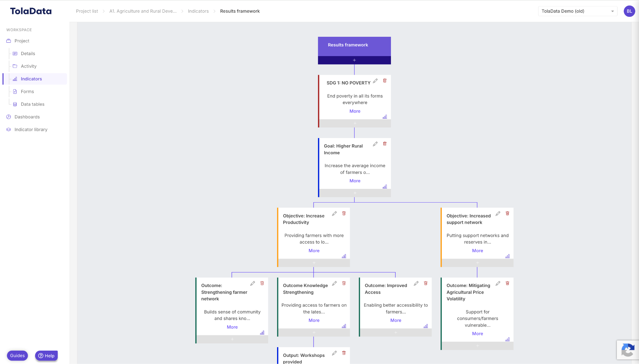Open Activity in the sidebar

pos(28,66)
